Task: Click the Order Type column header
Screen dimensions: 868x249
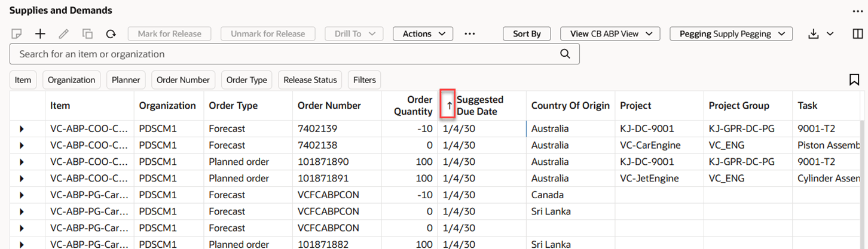Action: pos(248,106)
